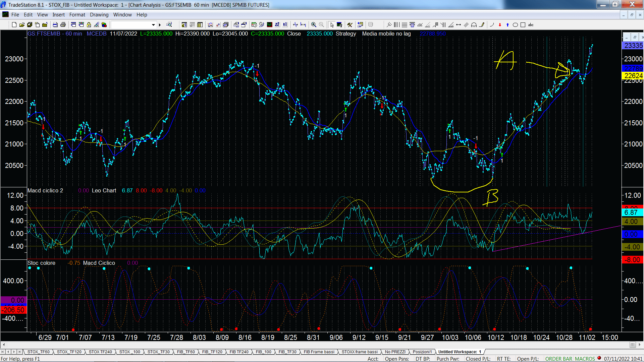Screen dimensions: 644x362
Task: Open the Format menu
Action: 77,15
